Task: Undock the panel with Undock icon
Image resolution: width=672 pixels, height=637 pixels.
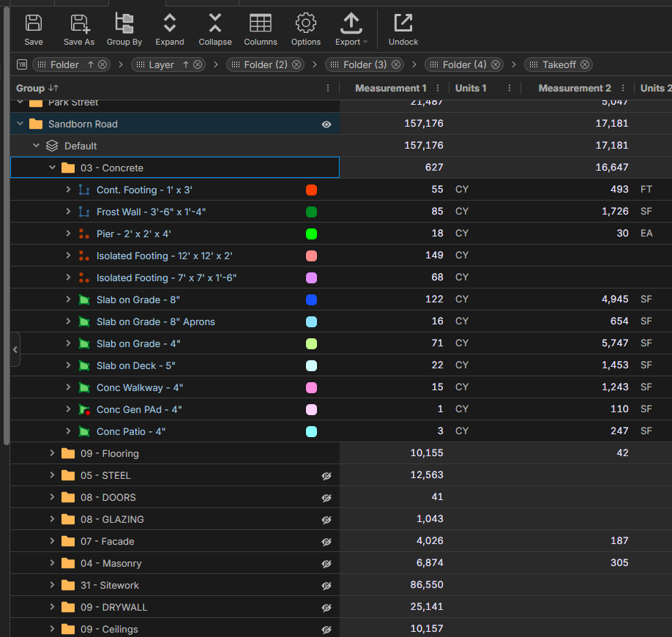Action: coord(403,23)
